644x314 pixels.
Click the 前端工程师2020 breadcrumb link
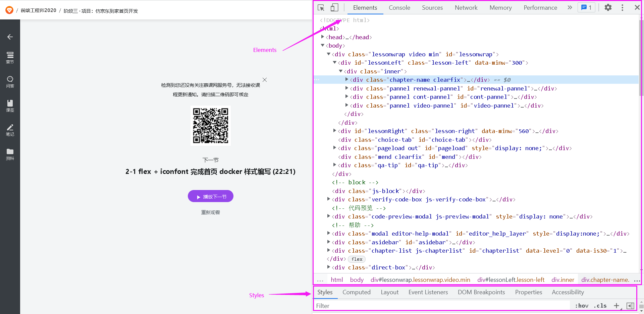39,11
